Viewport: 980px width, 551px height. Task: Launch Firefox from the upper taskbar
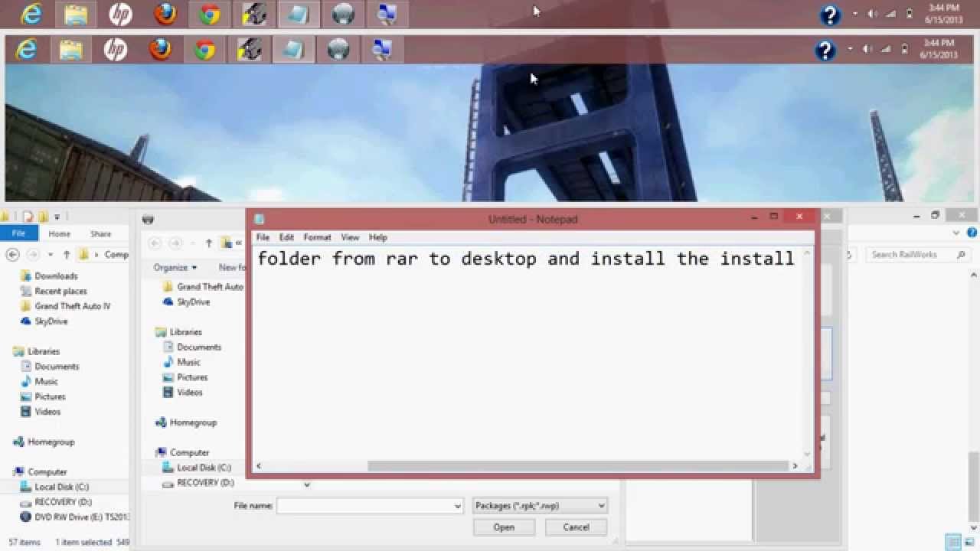[165, 14]
